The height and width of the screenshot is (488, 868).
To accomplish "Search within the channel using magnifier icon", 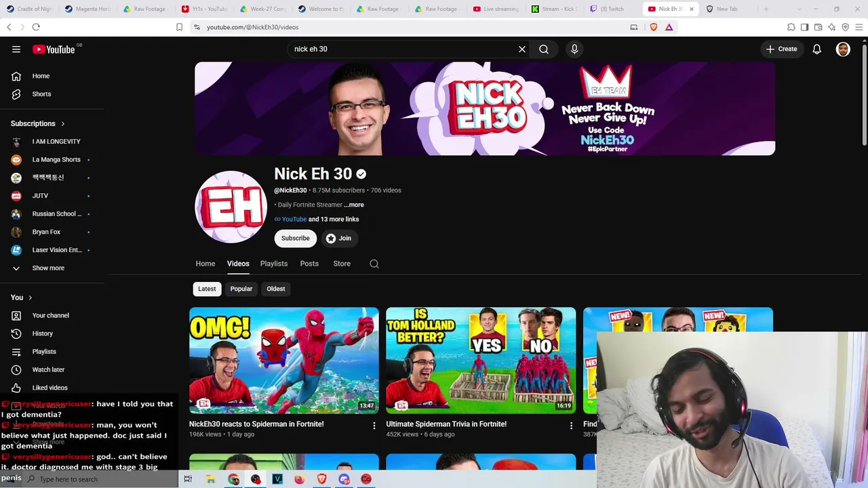I will pos(374,264).
